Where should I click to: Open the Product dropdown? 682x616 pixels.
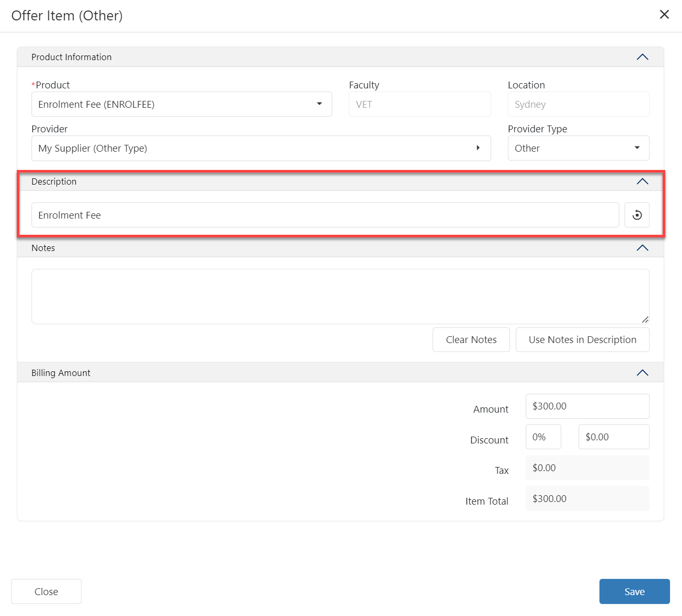[319, 104]
